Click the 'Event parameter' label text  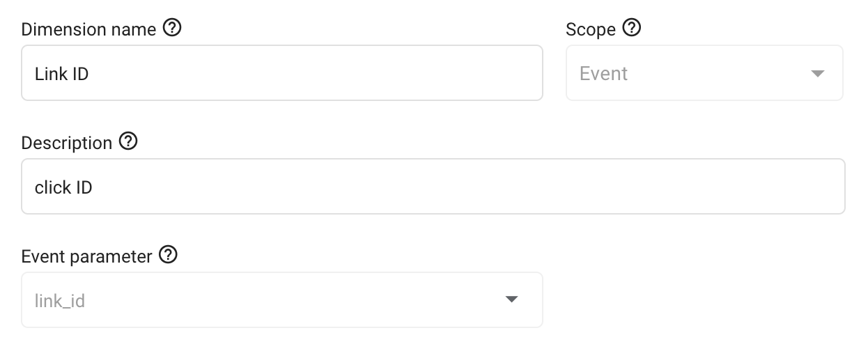[86, 256]
